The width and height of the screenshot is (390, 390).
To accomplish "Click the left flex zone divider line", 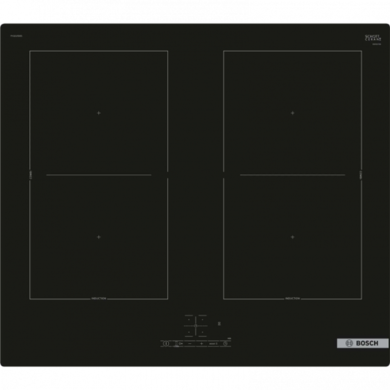I will coord(99,175).
